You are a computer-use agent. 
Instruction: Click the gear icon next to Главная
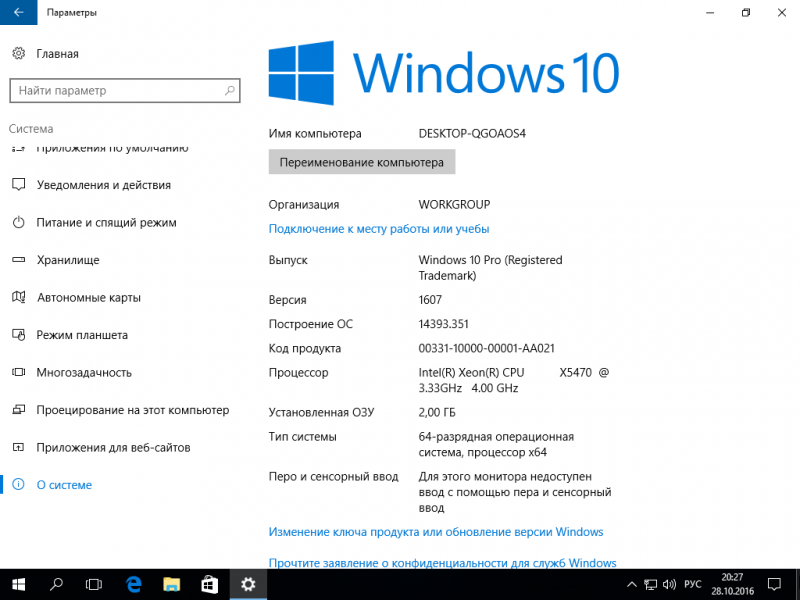pyautogui.click(x=18, y=53)
